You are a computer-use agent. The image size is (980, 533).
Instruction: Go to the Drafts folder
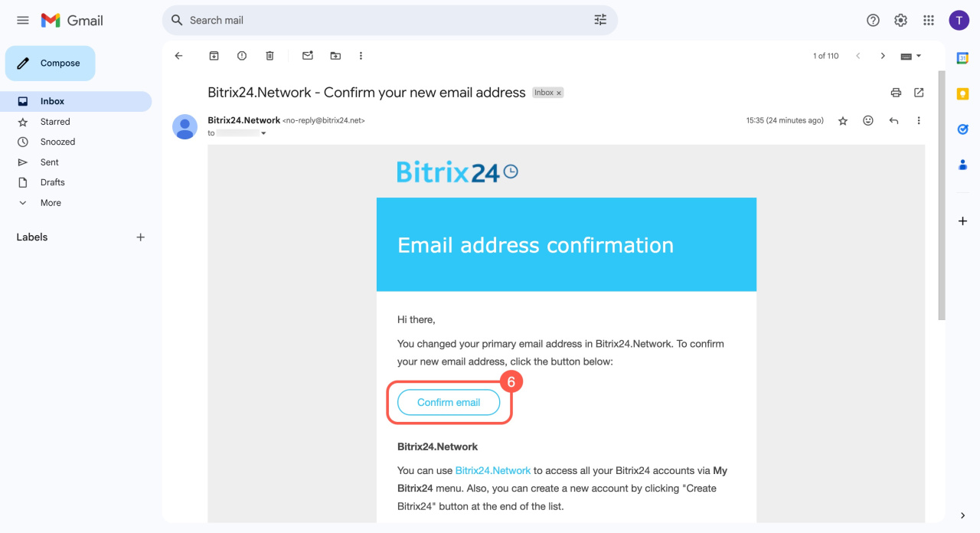click(x=53, y=182)
